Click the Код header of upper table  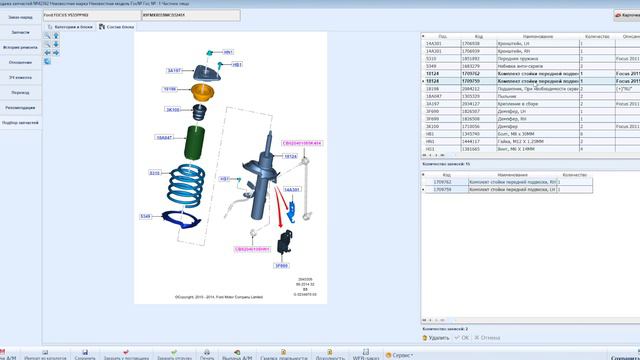click(x=479, y=36)
